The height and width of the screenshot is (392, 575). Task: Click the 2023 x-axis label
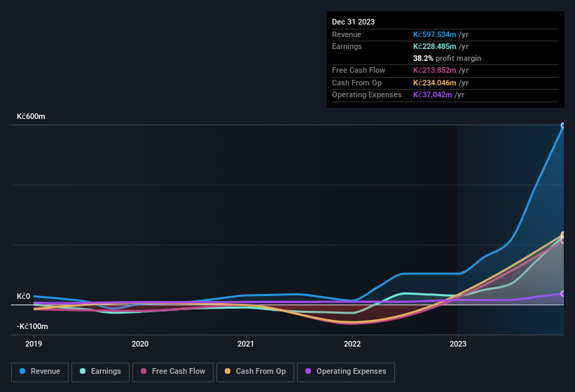pyautogui.click(x=458, y=344)
